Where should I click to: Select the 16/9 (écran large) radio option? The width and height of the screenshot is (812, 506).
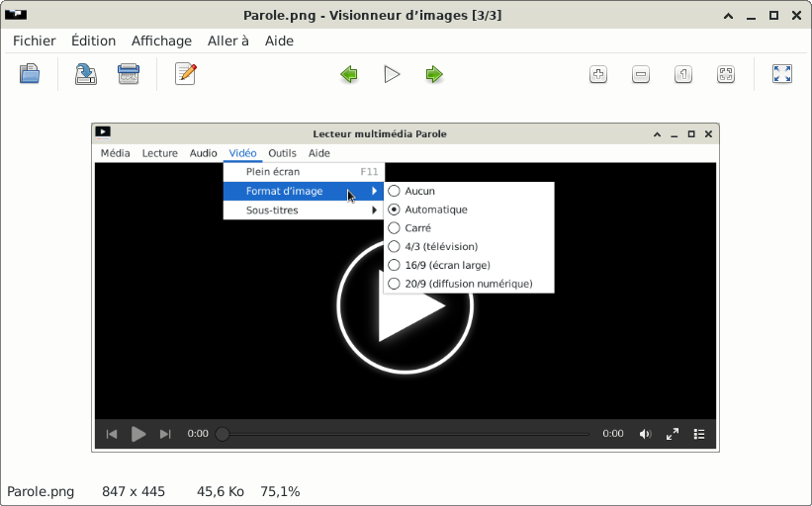tap(394, 266)
